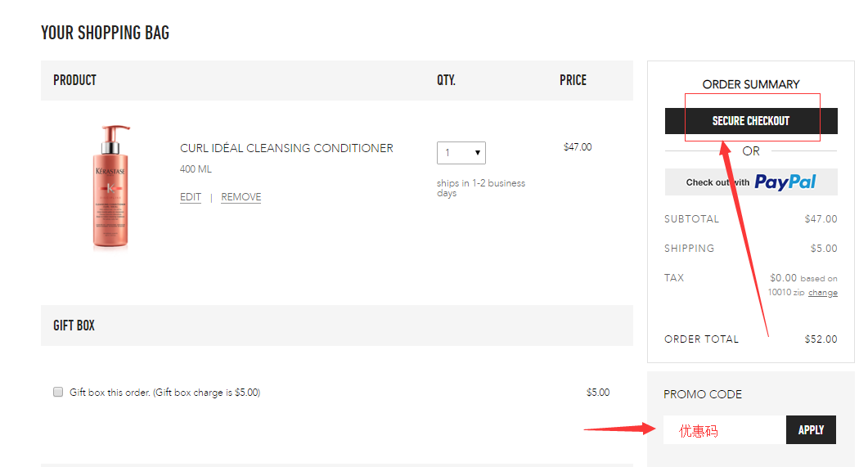The height and width of the screenshot is (467, 868).
Task: Apply the promo code
Action: 811,430
